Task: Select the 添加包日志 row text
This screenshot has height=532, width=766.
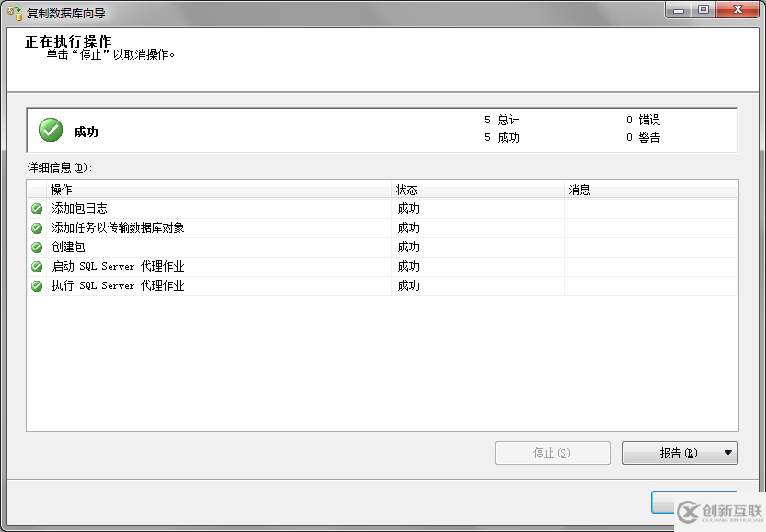Action: [79, 209]
